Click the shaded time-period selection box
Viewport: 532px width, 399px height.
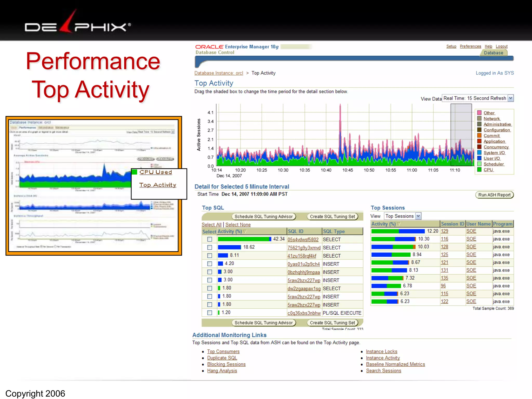pos(461,135)
